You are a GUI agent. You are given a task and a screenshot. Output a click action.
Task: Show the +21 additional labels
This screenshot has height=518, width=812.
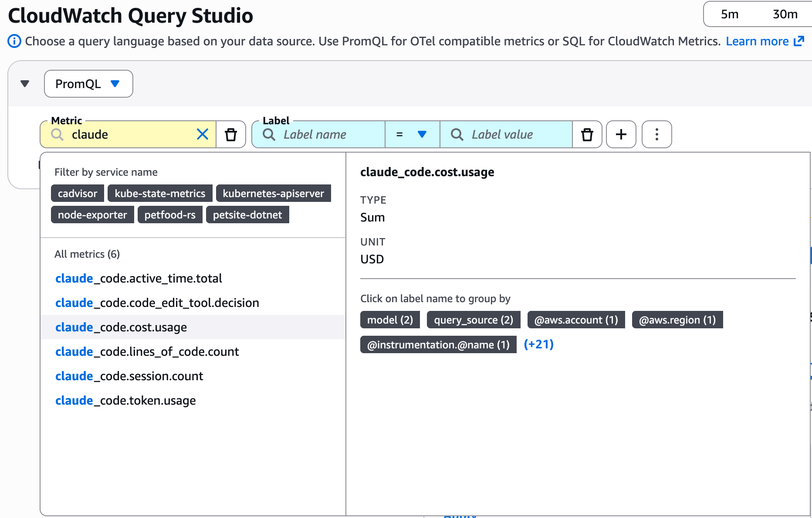(x=539, y=344)
